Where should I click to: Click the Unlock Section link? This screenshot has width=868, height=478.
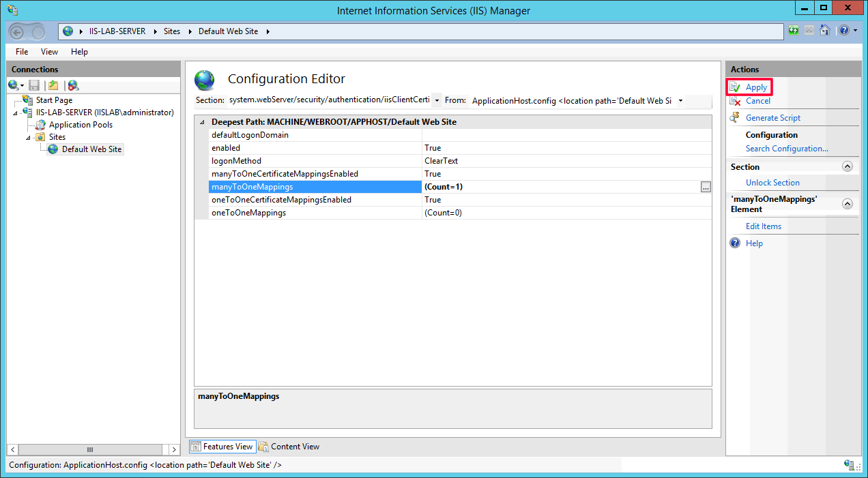(x=772, y=183)
